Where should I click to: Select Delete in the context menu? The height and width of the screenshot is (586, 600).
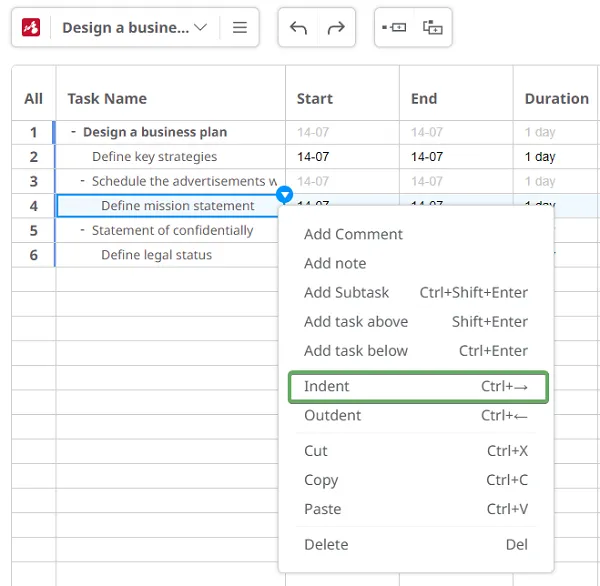point(326,544)
